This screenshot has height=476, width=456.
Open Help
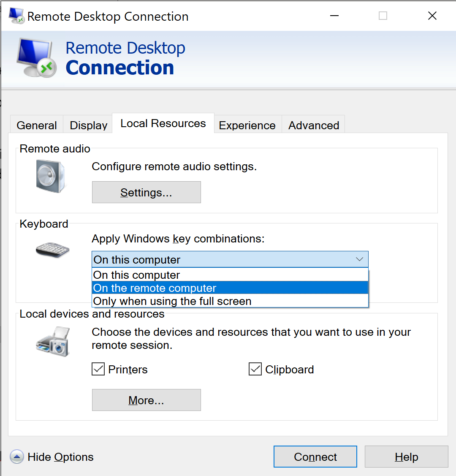(x=407, y=457)
